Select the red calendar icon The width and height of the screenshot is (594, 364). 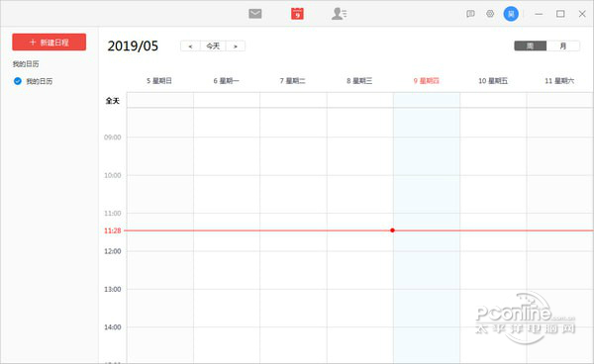(x=297, y=14)
